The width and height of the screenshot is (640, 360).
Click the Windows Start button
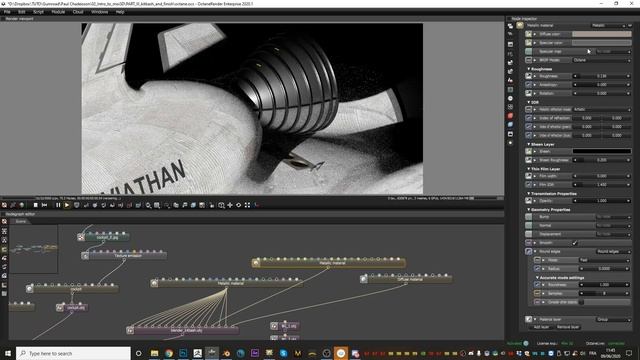point(8,353)
